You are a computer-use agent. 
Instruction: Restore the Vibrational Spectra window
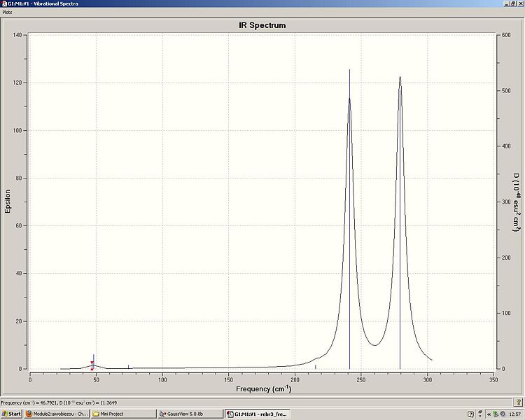point(513,3)
